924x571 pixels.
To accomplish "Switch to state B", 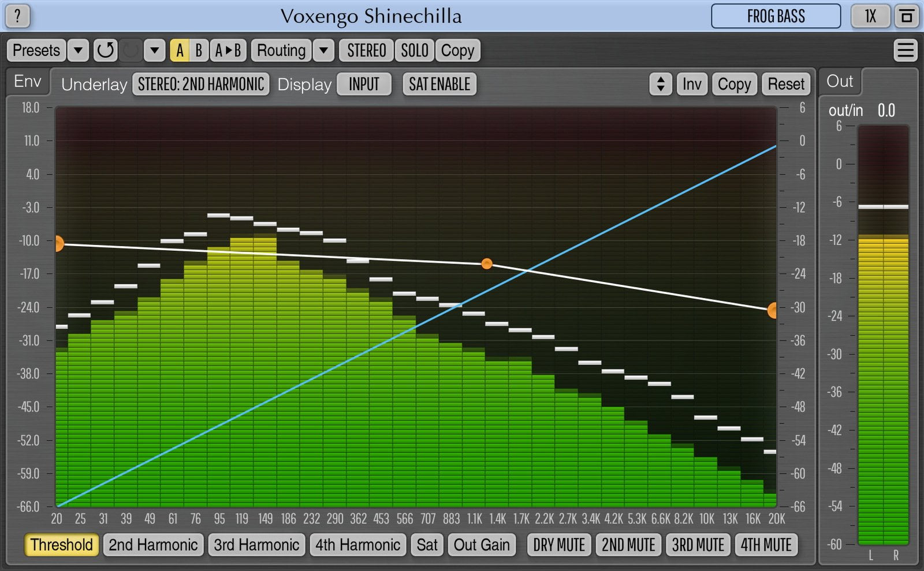I will (x=199, y=50).
